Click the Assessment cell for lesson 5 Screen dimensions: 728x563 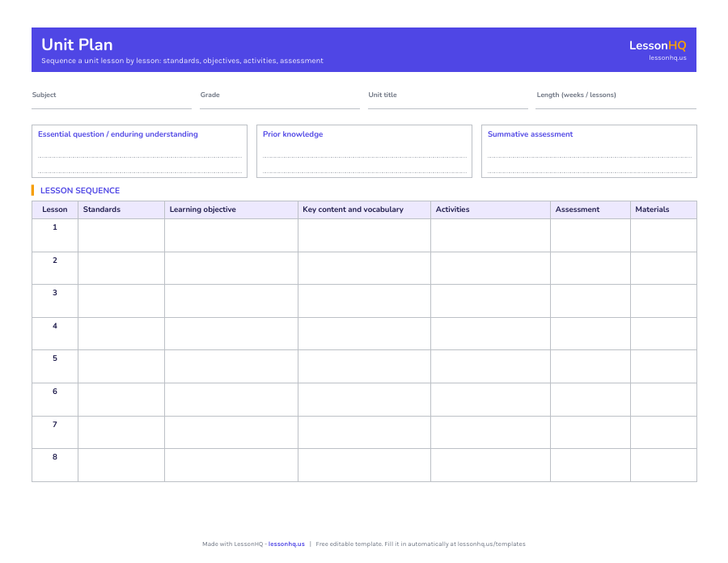(590, 366)
